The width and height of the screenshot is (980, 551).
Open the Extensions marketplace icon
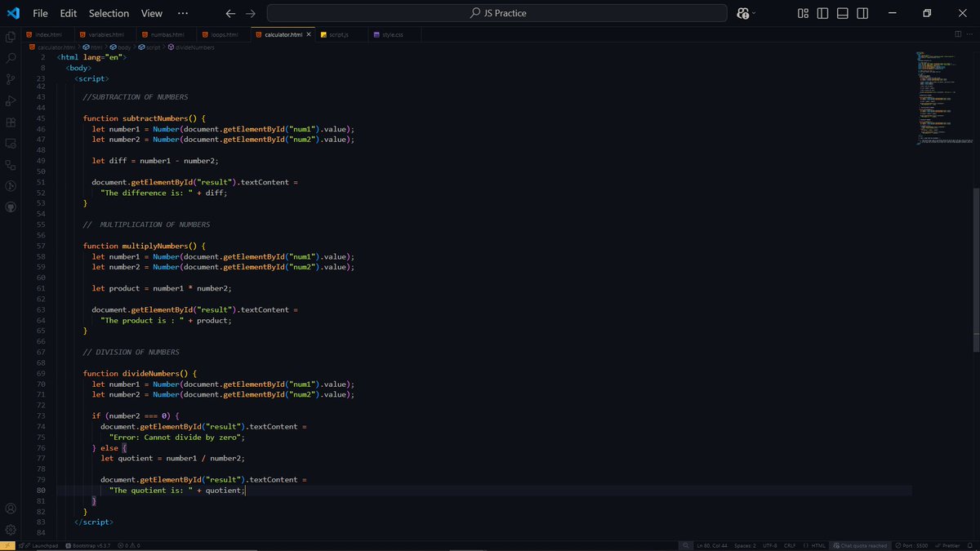(x=11, y=122)
